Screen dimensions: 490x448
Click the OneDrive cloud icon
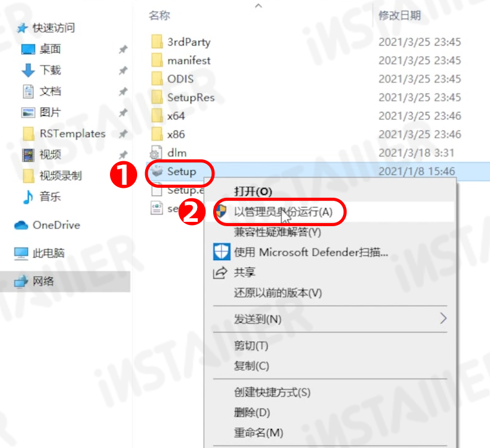point(21,226)
